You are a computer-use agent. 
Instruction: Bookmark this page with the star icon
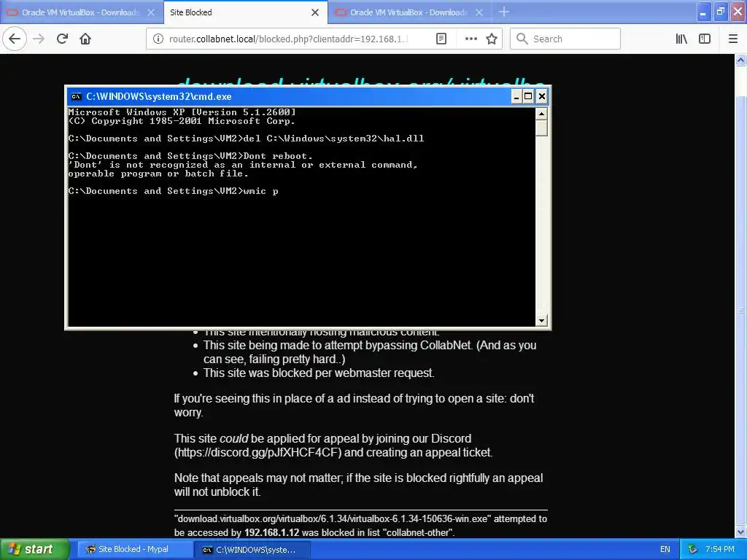(492, 39)
